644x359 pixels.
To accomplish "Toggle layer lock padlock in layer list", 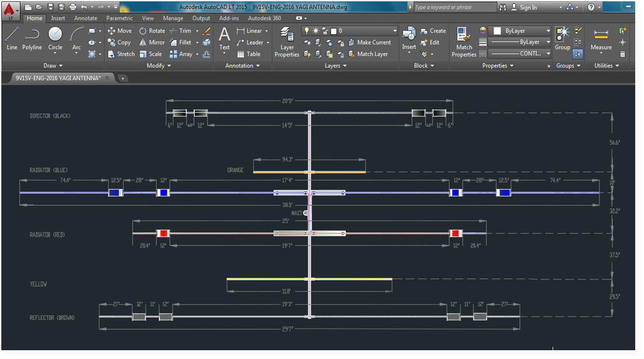I will pos(325,31).
